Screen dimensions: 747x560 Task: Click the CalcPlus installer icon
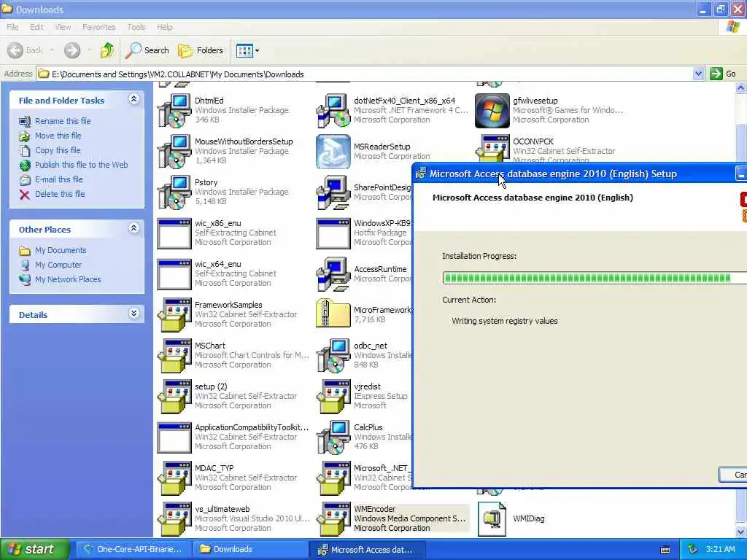coord(333,437)
